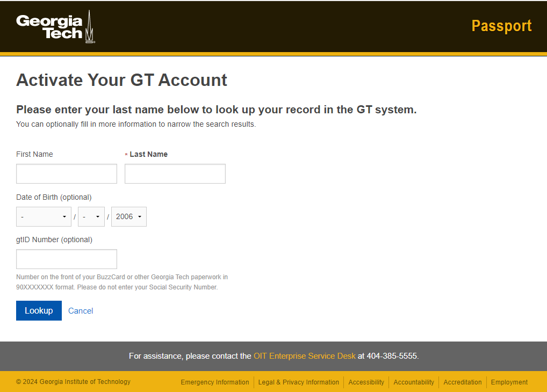Click the Activate Your GT Account heading

[x=122, y=80]
